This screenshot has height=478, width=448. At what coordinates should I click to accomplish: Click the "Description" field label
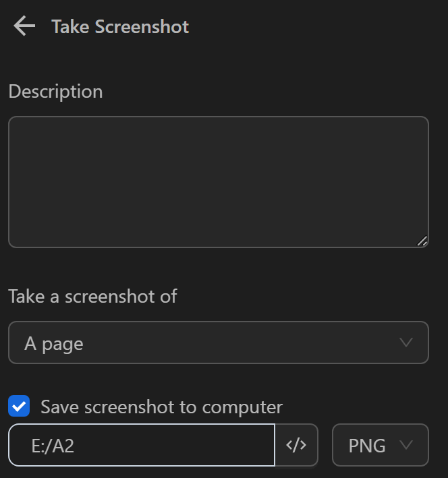click(x=55, y=92)
